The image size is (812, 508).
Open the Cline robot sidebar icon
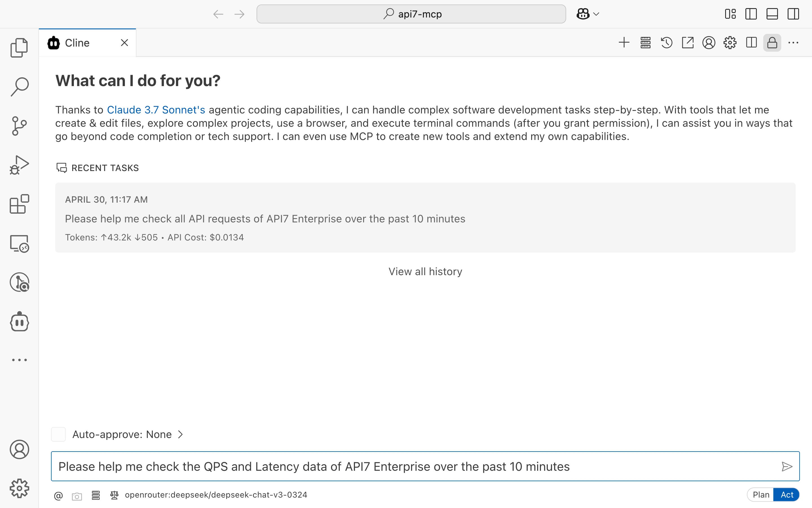(x=19, y=321)
